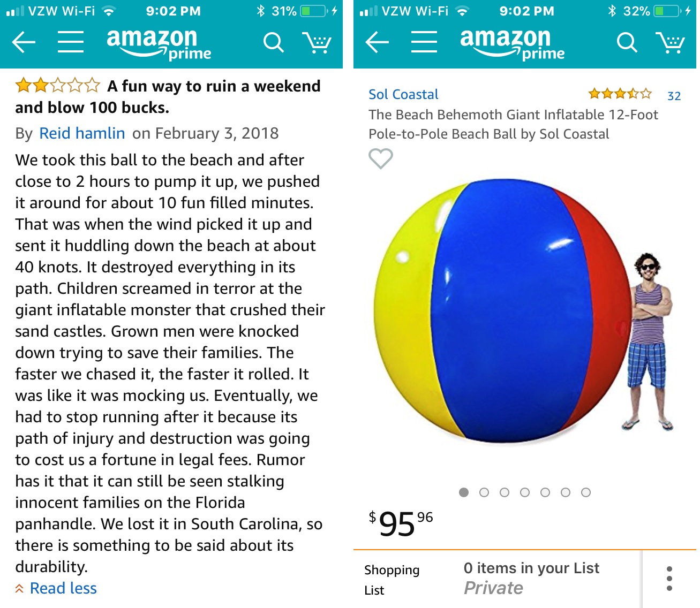Tap the back arrow in left screen

[x=24, y=42]
